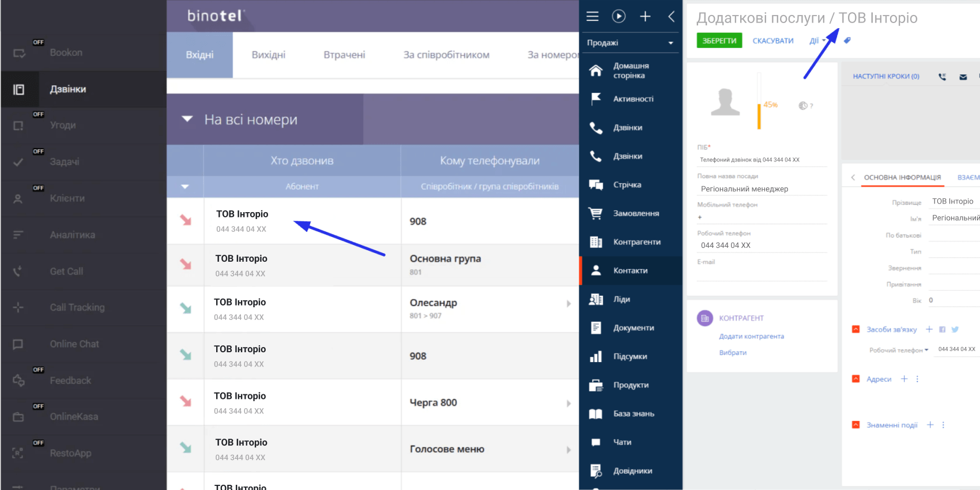This screenshot has height=490, width=980.
Task: Add an event with the Знаменні події plus icon
Action: (x=930, y=425)
